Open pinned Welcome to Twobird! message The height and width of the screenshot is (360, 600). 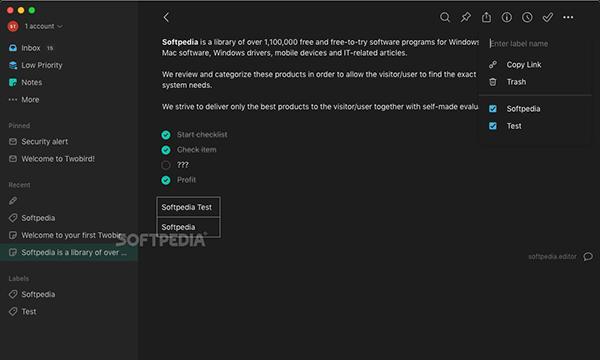(58, 159)
